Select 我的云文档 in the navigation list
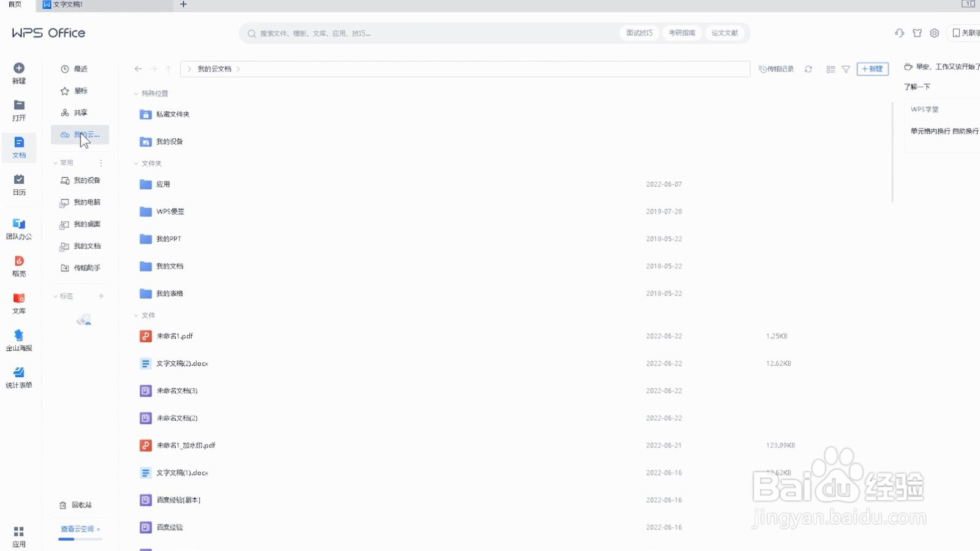Image resolution: width=980 pixels, height=551 pixels. coord(80,135)
